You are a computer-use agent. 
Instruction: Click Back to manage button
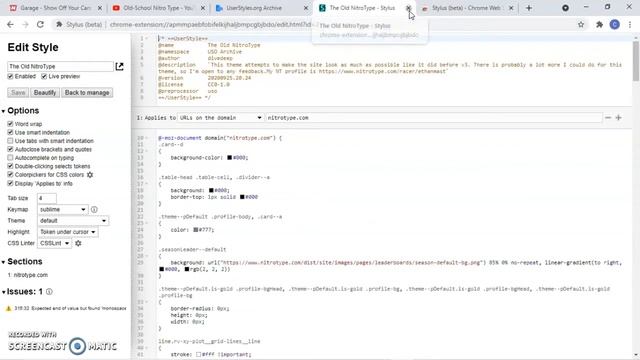click(x=87, y=93)
